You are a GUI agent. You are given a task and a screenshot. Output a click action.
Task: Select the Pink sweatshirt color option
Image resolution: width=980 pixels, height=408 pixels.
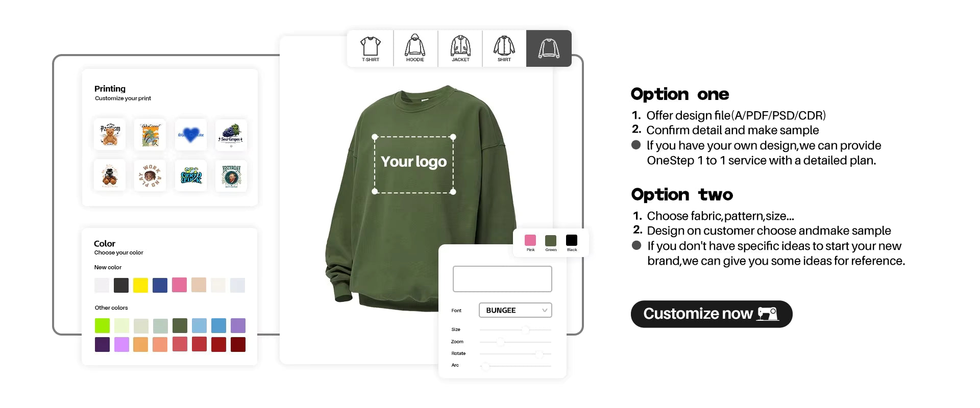530,240
